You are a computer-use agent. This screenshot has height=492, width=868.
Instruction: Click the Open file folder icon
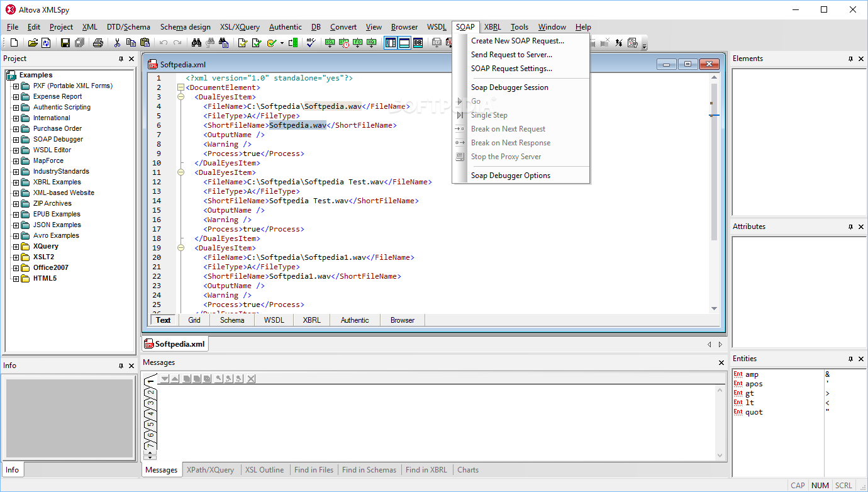pos(33,43)
